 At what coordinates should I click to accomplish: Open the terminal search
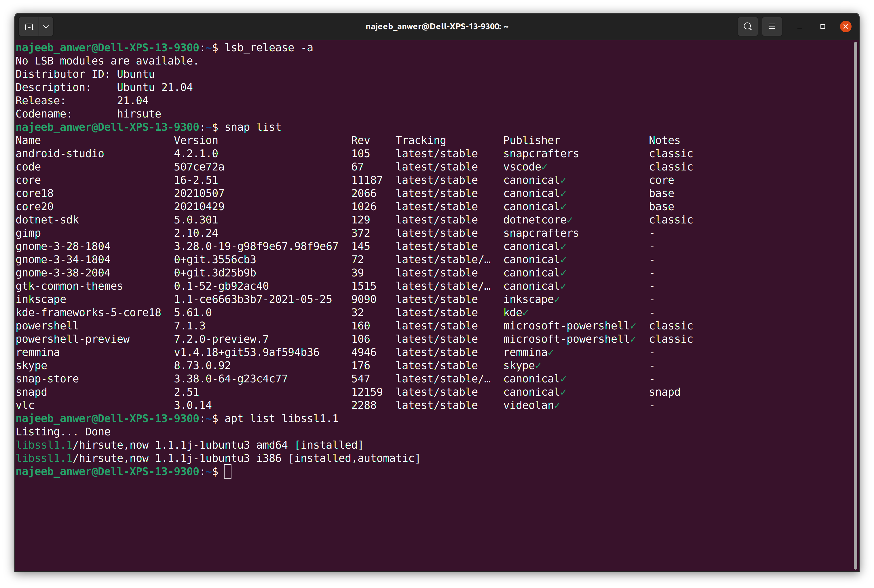pyautogui.click(x=747, y=26)
